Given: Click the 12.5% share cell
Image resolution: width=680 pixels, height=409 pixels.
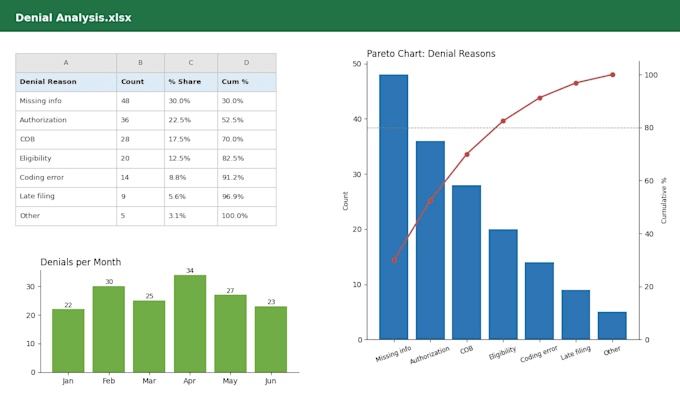Looking at the screenshot, I should tap(191, 159).
